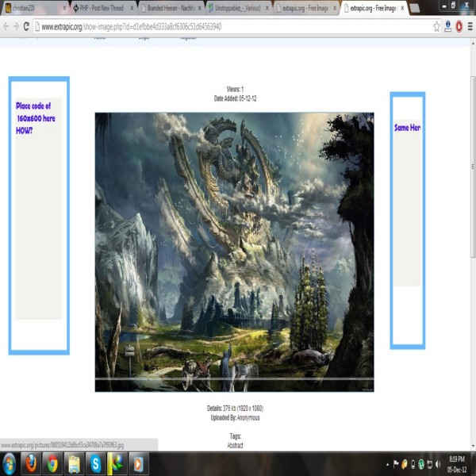476x476 pixels.
Task: Close the christian235 tab
Action: click(64, 9)
